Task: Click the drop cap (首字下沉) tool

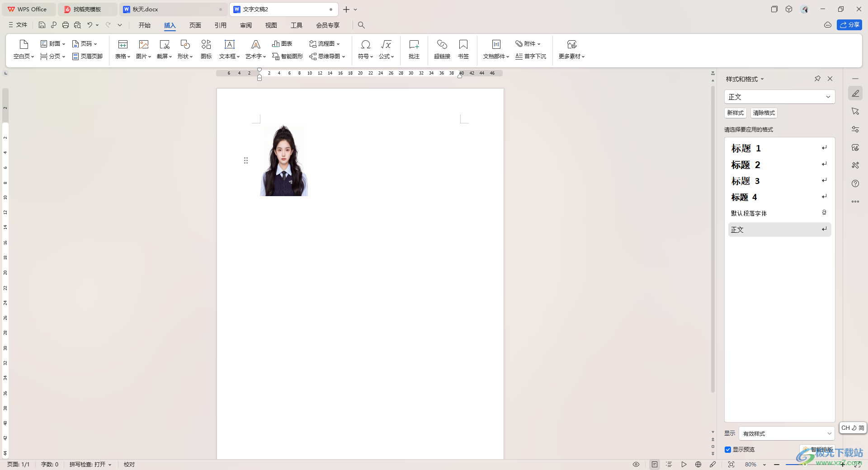Action: point(531,56)
